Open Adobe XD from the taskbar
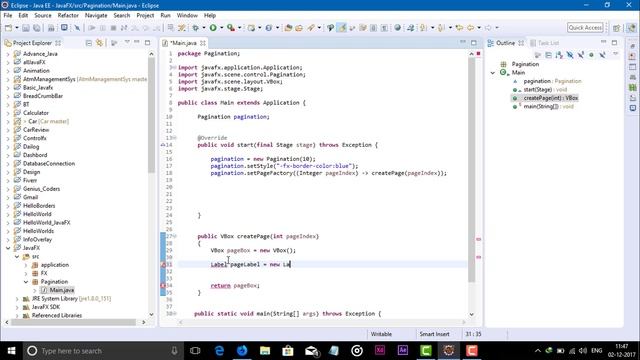Viewport: 640px width, 360px height. coord(380,351)
